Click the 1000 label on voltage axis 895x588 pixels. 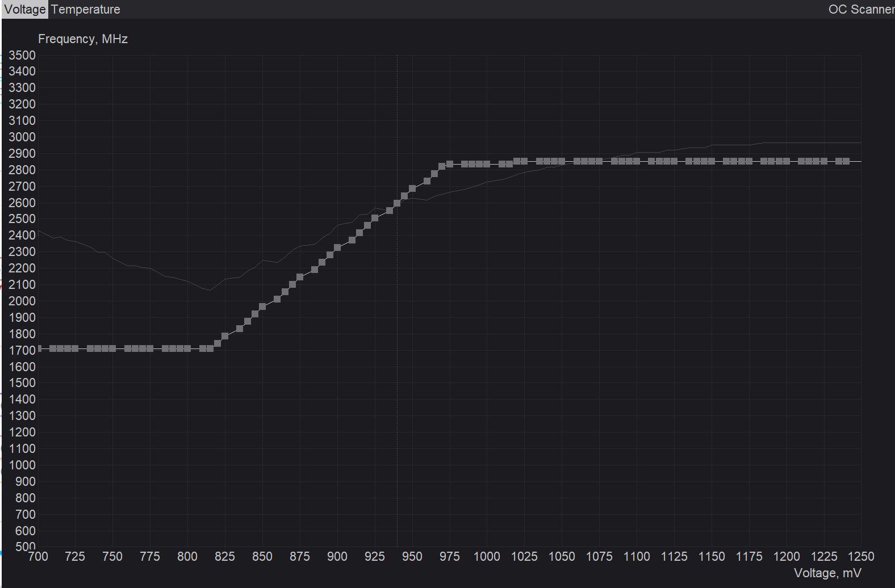tap(487, 556)
